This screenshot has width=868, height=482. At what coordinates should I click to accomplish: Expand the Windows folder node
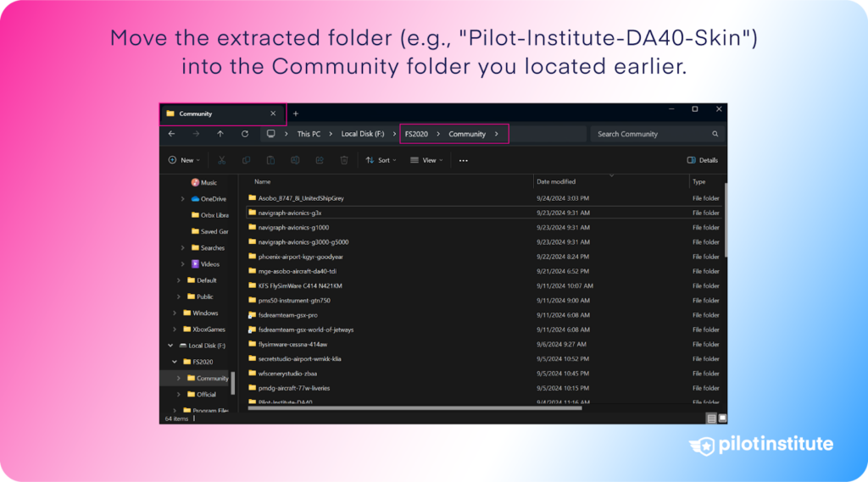175,313
